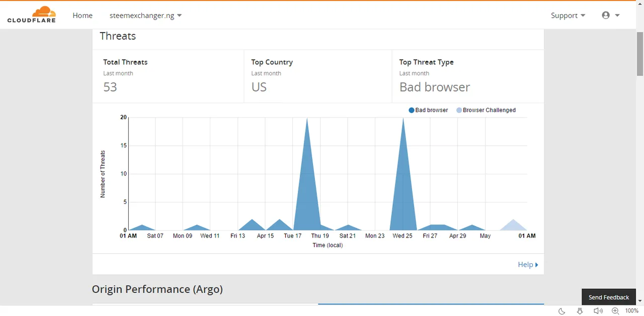Click the Top Threat Type label
This screenshot has height=316, width=644.
point(427,62)
